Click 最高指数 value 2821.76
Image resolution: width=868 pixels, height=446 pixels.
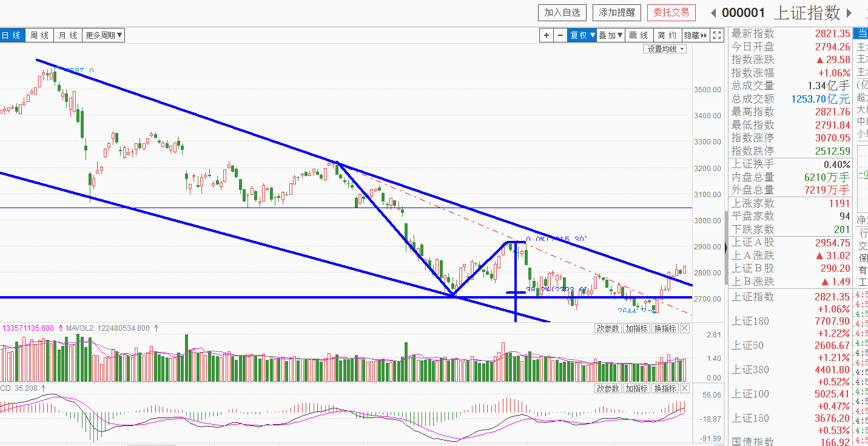(833, 112)
